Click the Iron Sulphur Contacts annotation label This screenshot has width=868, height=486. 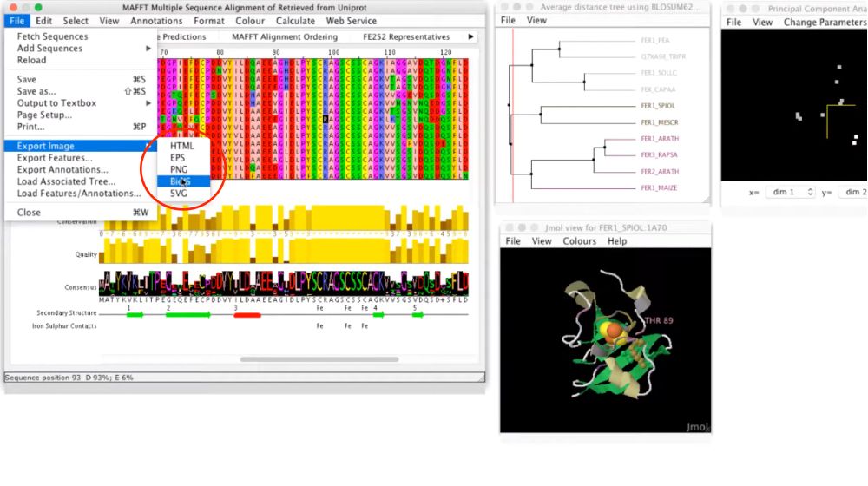(64, 326)
